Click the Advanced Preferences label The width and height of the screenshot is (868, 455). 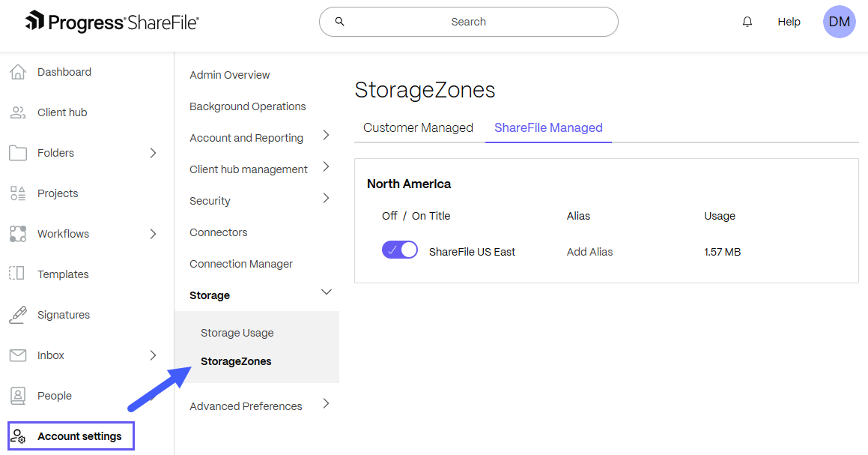pyautogui.click(x=246, y=406)
